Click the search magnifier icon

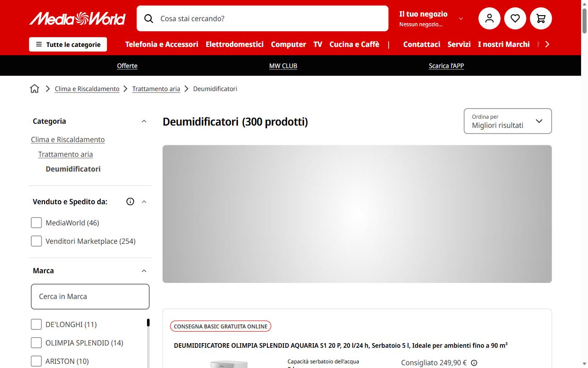148,18
